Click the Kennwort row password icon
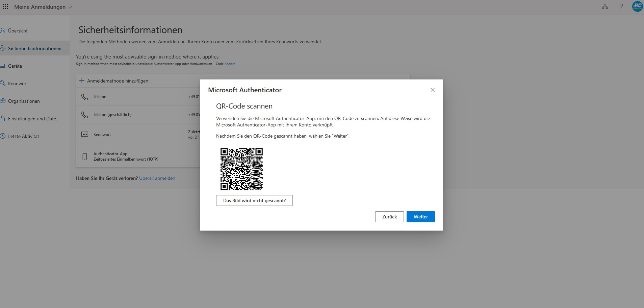This screenshot has width=644, height=308. click(84, 135)
